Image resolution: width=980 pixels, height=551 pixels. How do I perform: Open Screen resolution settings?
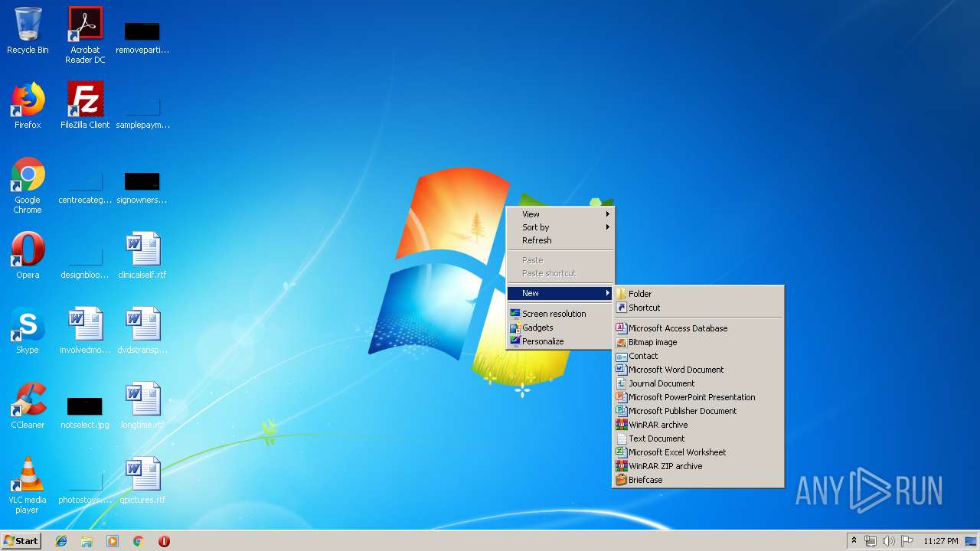(x=560, y=314)
